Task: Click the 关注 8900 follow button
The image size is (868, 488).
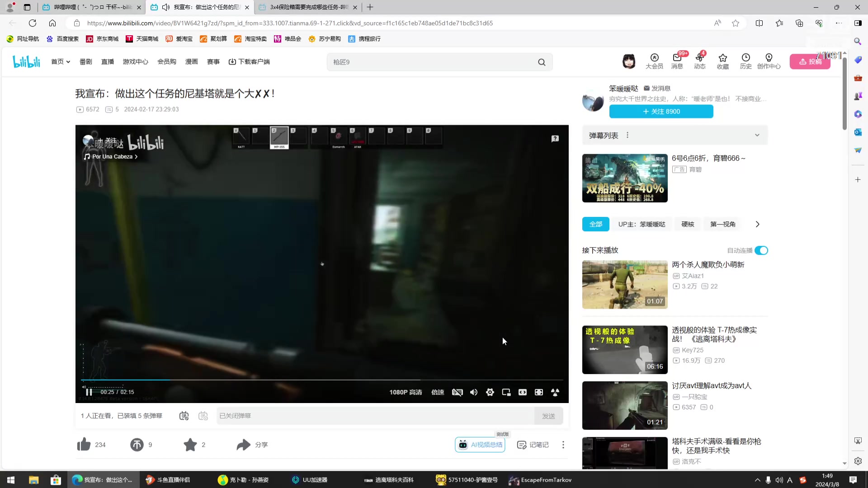Action: pos(661,112)
